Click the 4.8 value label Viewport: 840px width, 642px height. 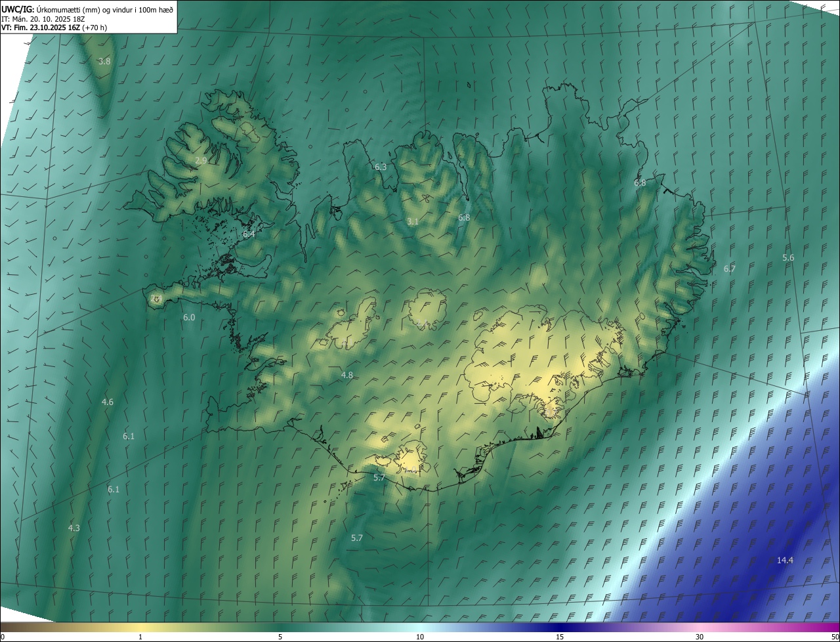coord(347,375)
